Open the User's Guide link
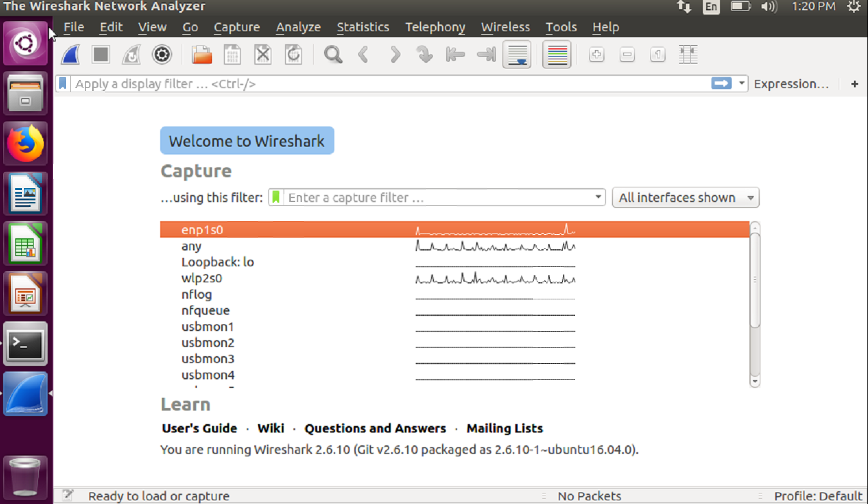The image size is (868, 504). click(199, 428)
